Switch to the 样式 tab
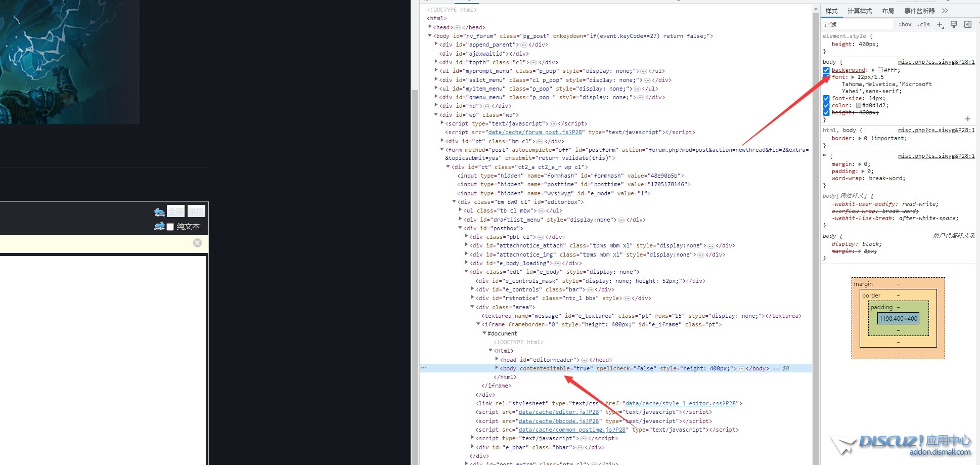The width and height of the screenshot is (980, 465). (832, 11)
